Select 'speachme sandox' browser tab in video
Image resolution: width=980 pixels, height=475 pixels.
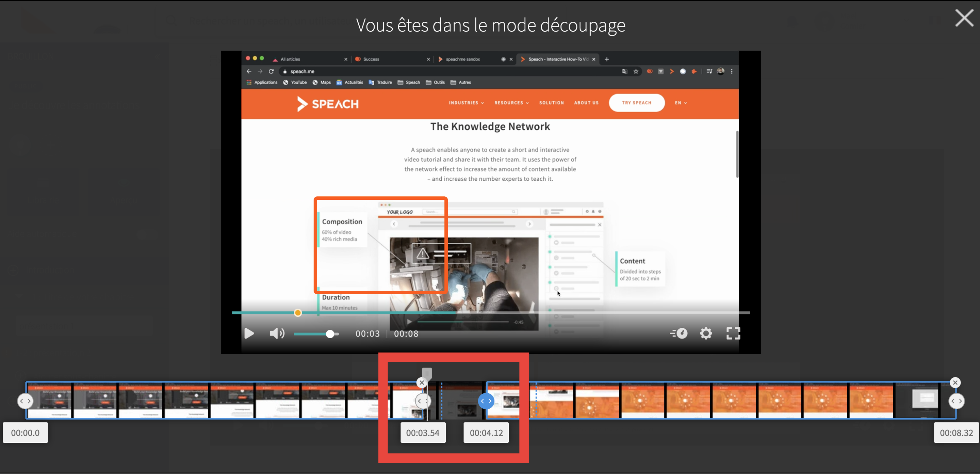click(475, 59)
